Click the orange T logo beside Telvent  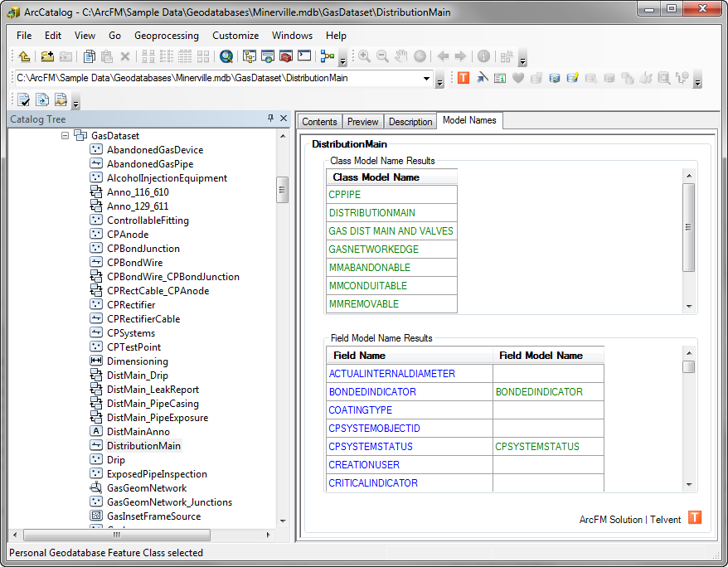tap(695, 517)
